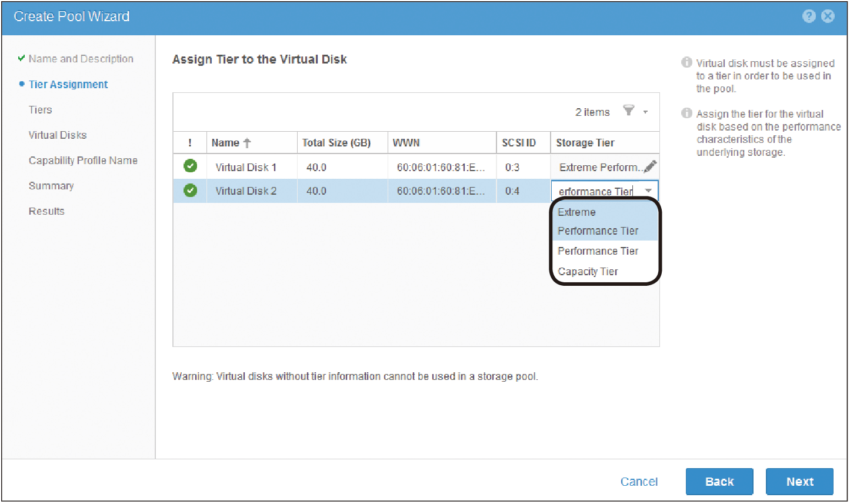
Task: Click the Name column sort arrow icon
Action: pos(247,142)
